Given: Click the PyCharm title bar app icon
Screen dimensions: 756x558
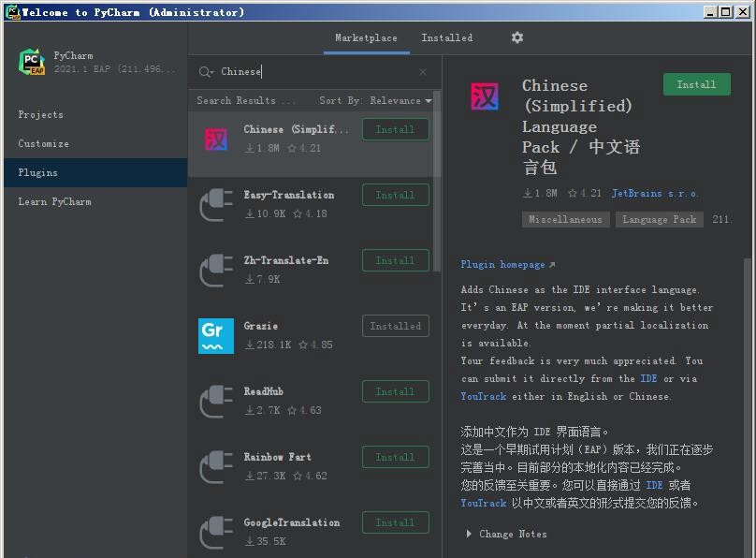Looking at the screenshot, I should tap(12, 12).
